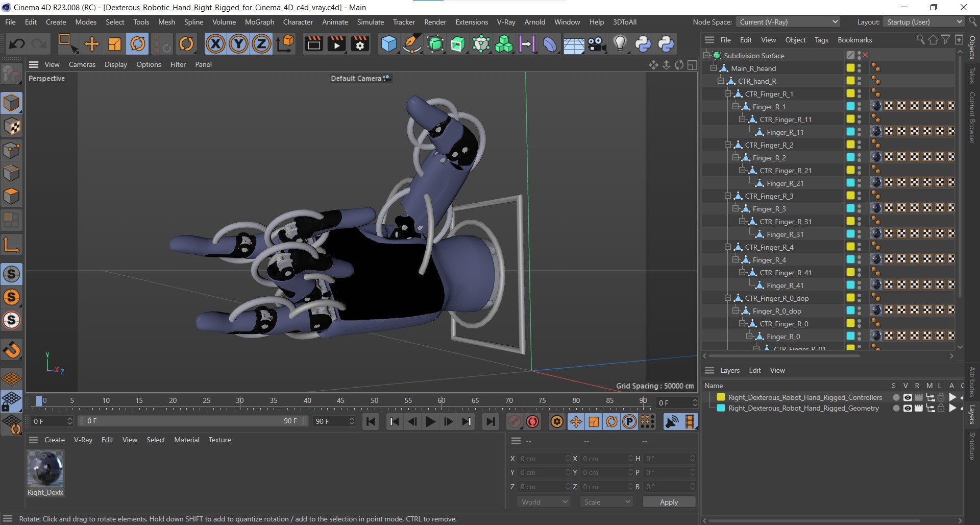Collapse the CTR_hand_R node
980x525 pixels.
[x=721, y=81]
